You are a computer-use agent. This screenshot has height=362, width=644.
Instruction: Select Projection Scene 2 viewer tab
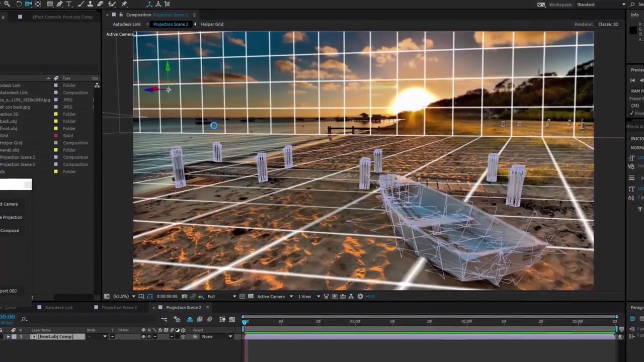point(171,24)
